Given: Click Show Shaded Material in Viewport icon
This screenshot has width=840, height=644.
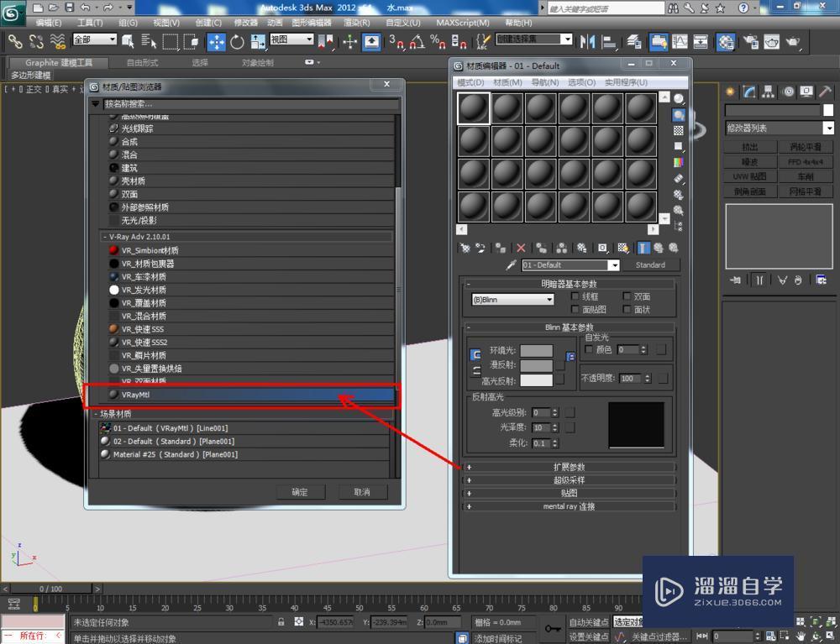Looking at the screenshot, I should [x=622, y=248].
